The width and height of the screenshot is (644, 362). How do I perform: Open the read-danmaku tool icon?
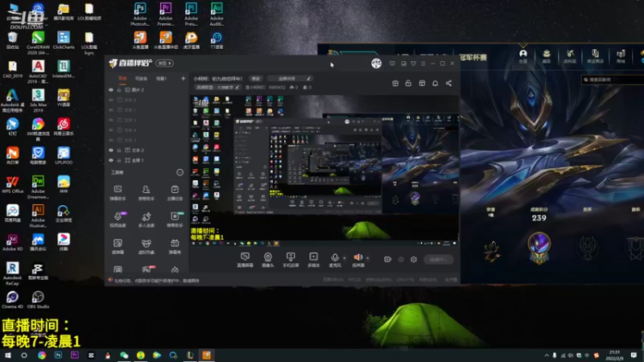coord(118,246)
